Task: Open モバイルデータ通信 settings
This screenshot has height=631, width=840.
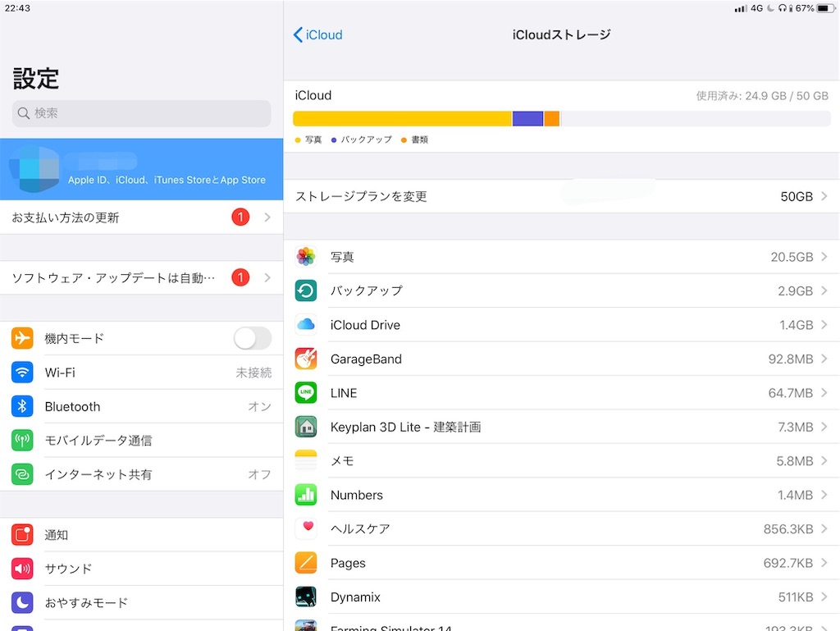Action: (x=141, y=441)
